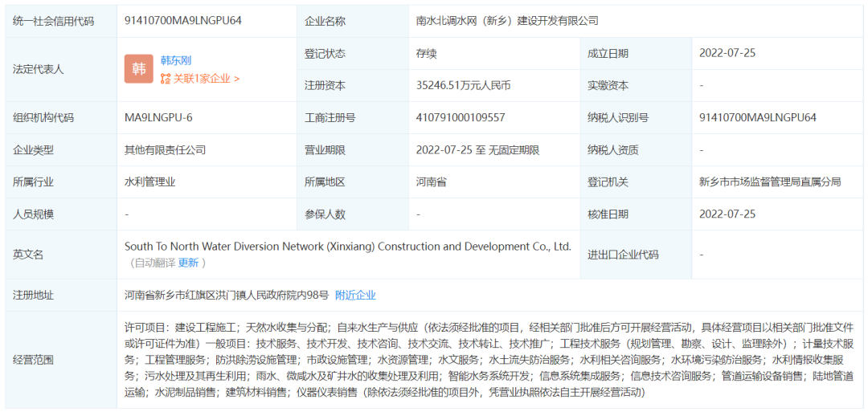This screenshot has width=868, height=412.
Task: Click the company name 南水北调水网（新乡）建设开发有限公司
Action: (507, 21)
